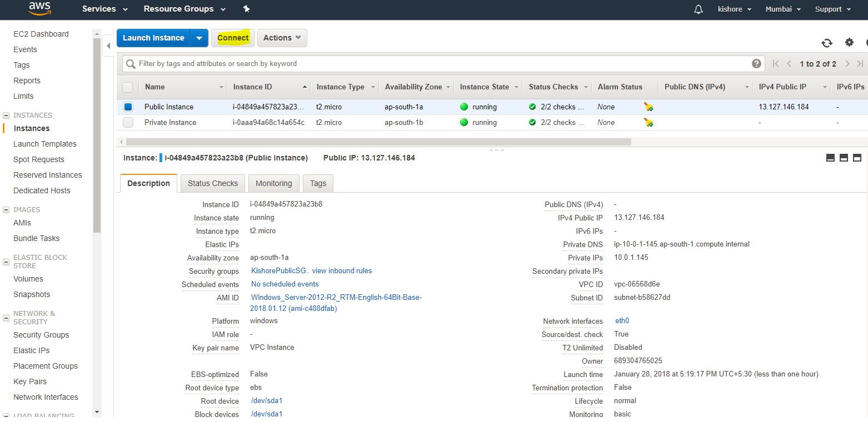The image size is (868, 422).
Task: Open the Mumbai region selector
Action: click(783, 9)
